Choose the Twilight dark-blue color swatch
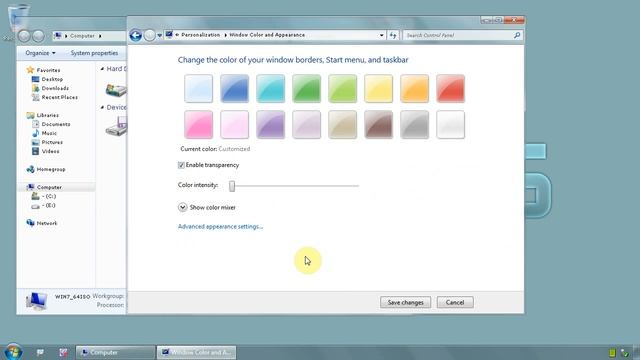The width and height of the screenshot is (640, 360). pos(234,88)
